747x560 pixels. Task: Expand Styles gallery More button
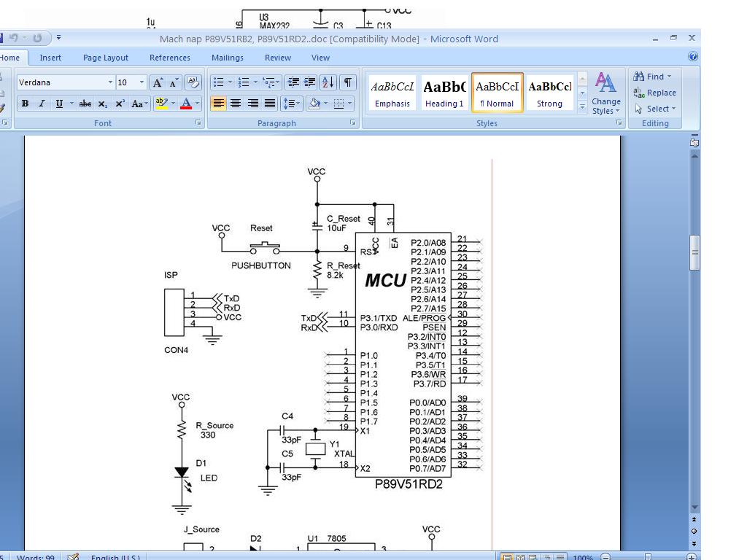pyautogui.click(x=582, y=108)
